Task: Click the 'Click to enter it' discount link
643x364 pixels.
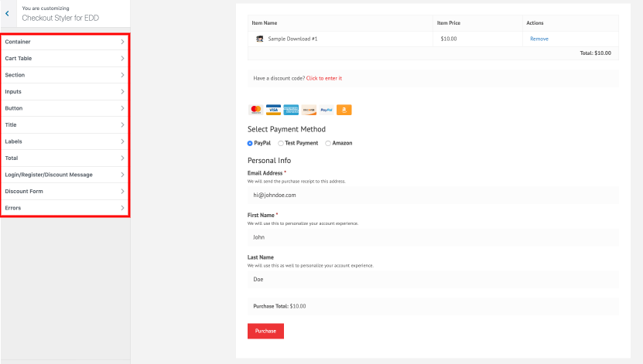Action: pyautogui.click(x=324, y=78)
